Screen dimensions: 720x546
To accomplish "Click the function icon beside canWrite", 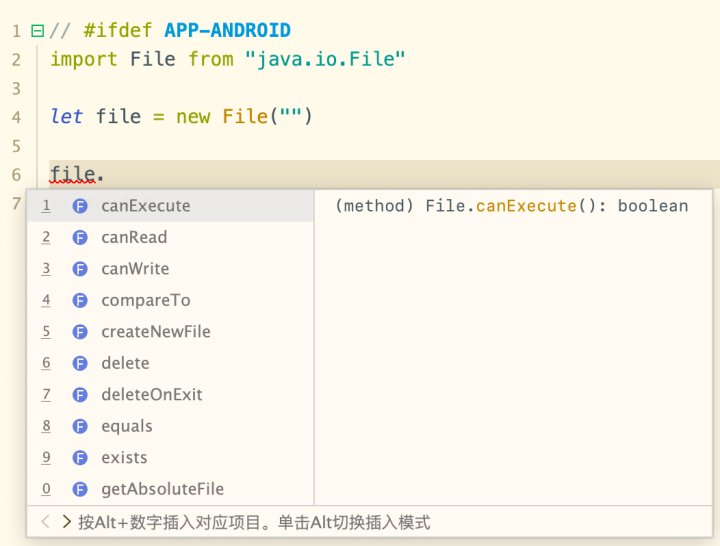I will 80,269.
